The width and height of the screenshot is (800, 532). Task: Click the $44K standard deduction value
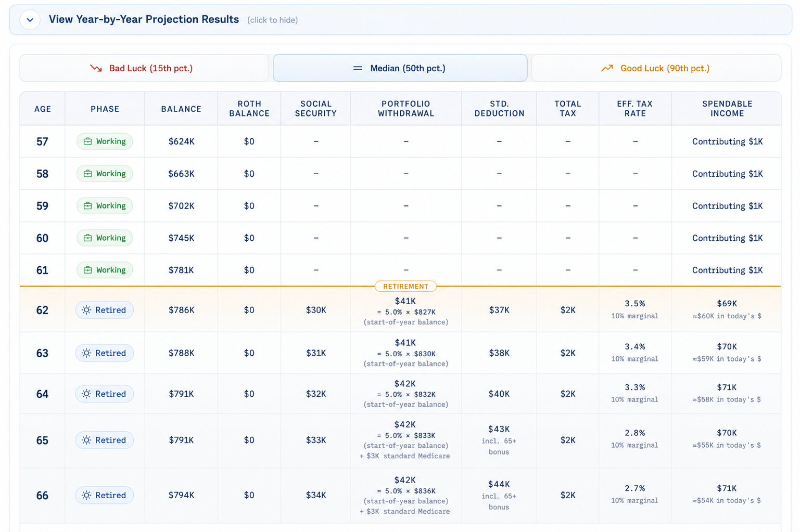[x=499, y=484]
